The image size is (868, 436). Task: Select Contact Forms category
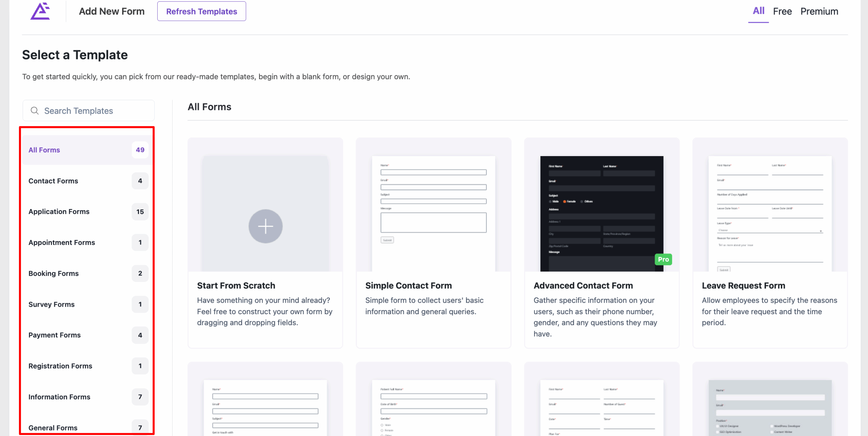pyautogui.click(x=53, y=181)
